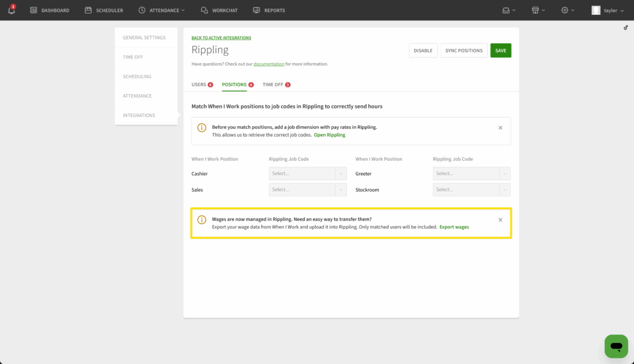634x364 pixels.
Task: Open the Attendance menu in top navigation
Action: 161,11
